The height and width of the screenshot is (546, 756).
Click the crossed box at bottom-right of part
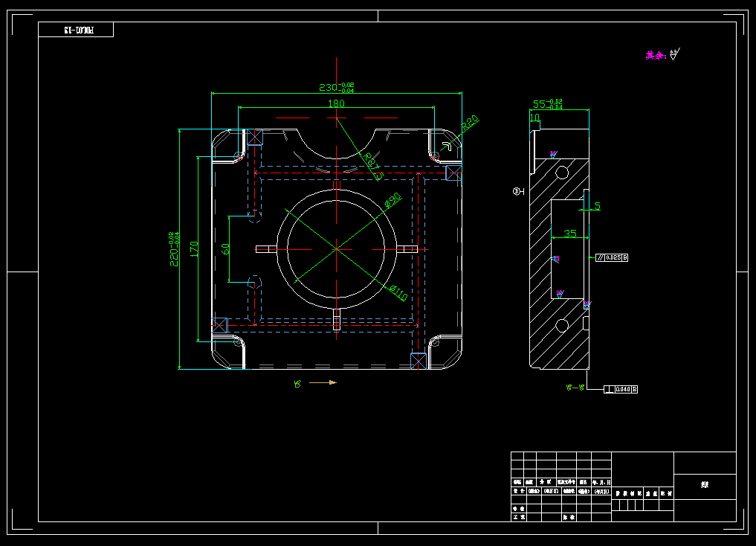click(419, 362)
